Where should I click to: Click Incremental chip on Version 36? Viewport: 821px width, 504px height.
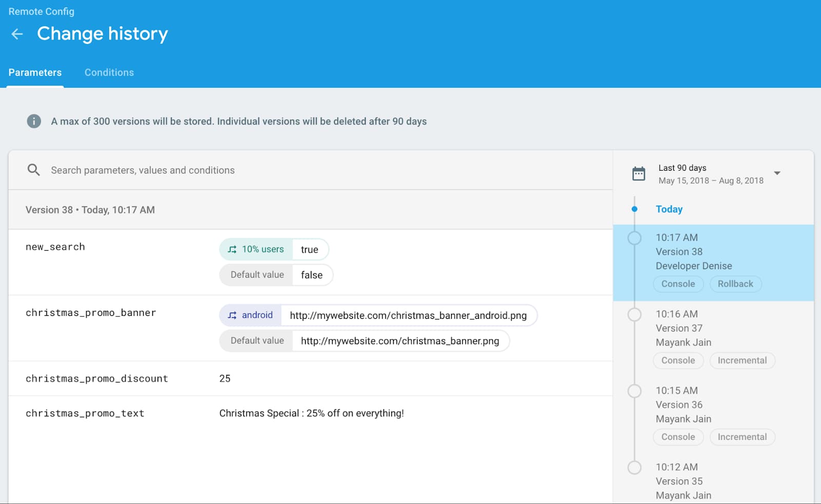[742, 437]
